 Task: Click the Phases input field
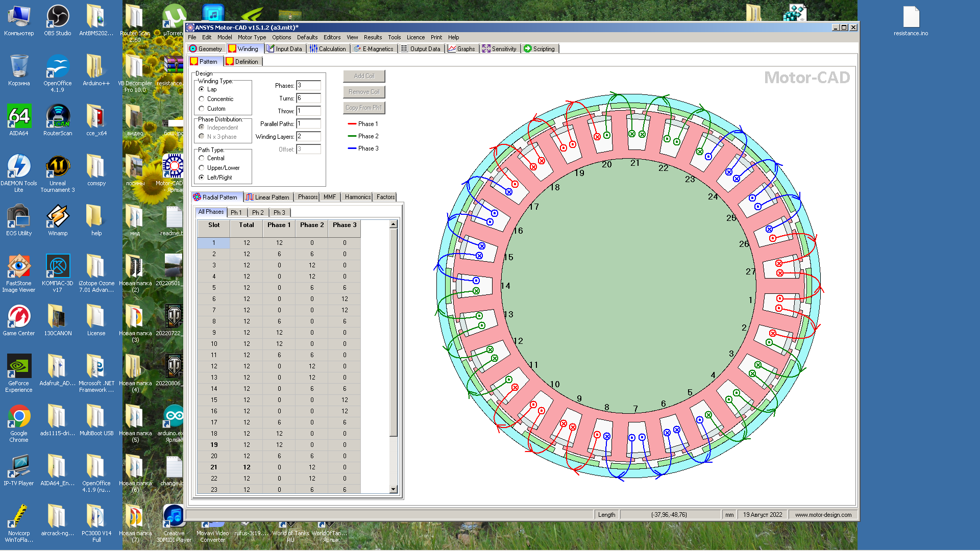pos(308,86)
